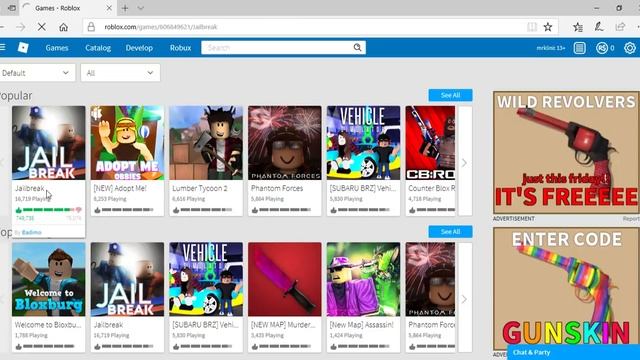This screenshot has width=640, height=360.
Task: Click the site lock icon
Action: [x=91, y=27]
